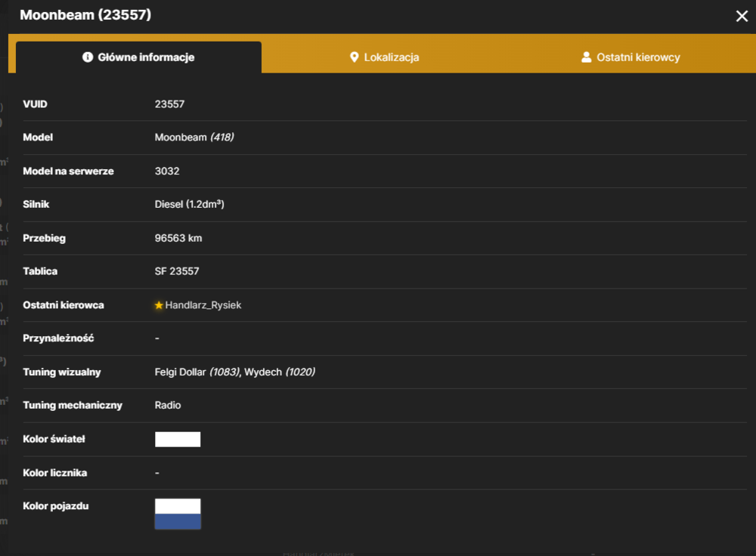This screenshot has width=756, height=556.
Task: Select the Główne informacje tab
Action: (x=139, y=57)
